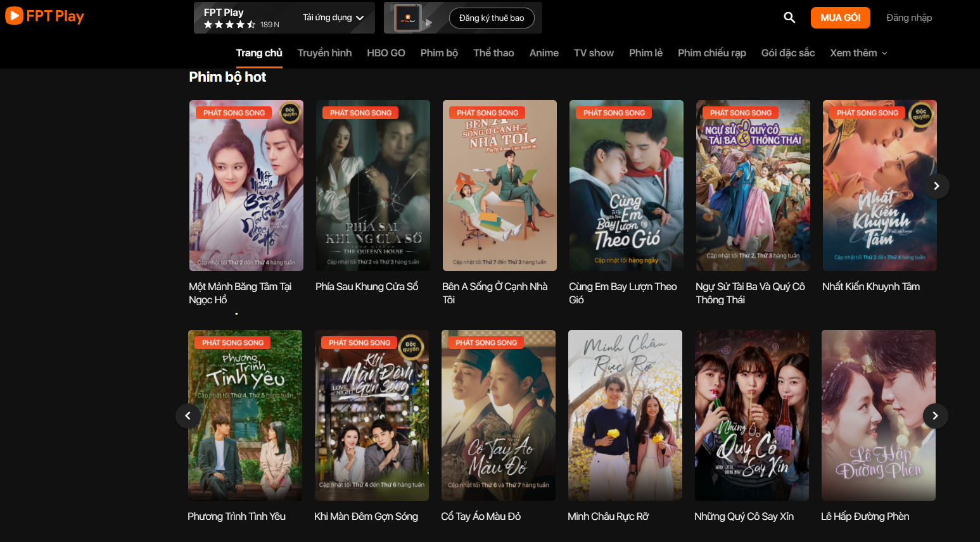Image resolution: width=980 pixels, height=542 pixels.
Task: Open the HBO GO section
Action: click(386, 53)
